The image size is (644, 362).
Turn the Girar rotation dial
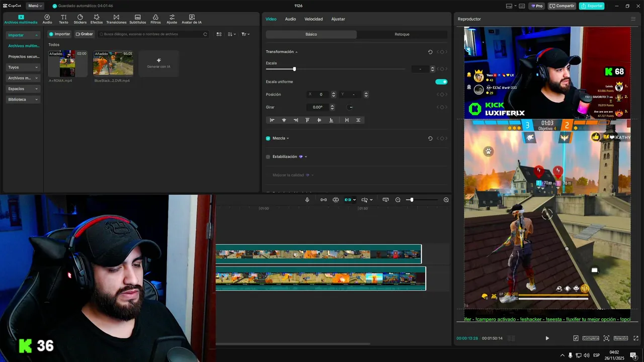(351, 107)
